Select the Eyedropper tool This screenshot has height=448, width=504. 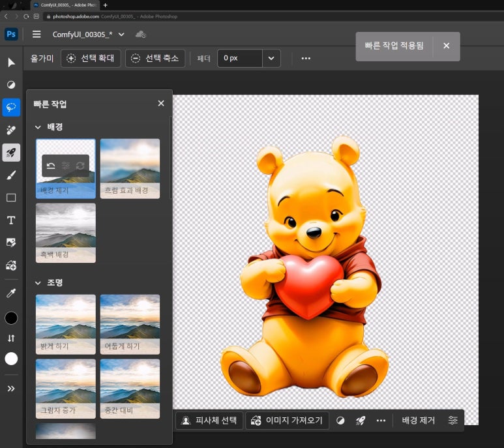click(11, 293)
